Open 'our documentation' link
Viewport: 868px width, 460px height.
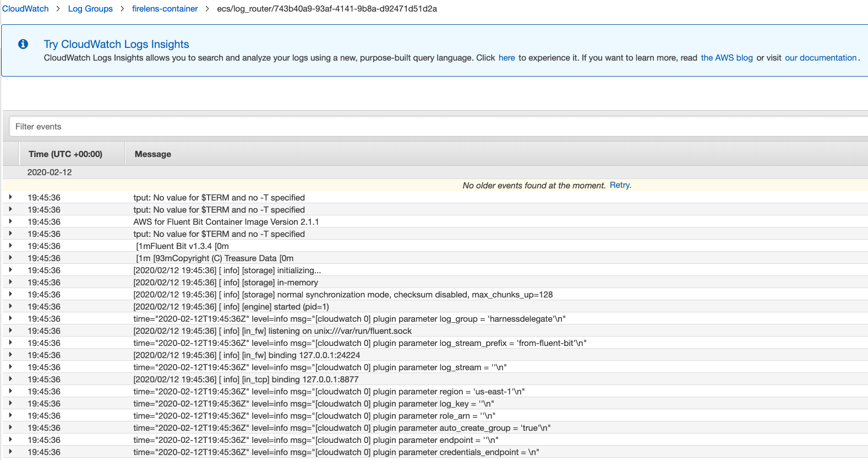tap(821, 58)
